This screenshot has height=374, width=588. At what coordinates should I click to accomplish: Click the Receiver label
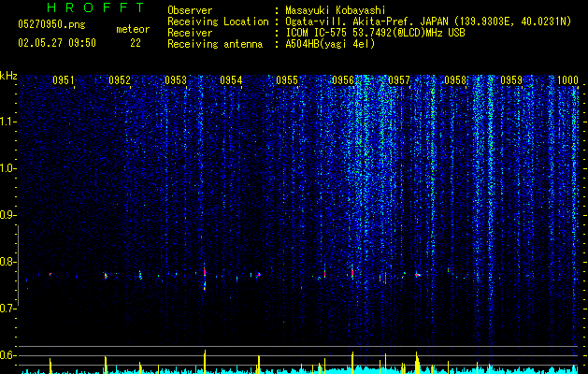[x=190, y=33]
